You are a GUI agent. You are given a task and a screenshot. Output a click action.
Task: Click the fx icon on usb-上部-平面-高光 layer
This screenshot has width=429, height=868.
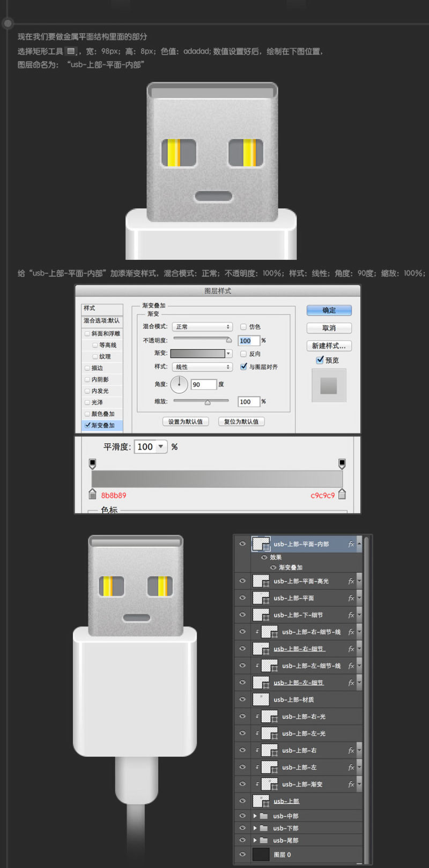351,581
